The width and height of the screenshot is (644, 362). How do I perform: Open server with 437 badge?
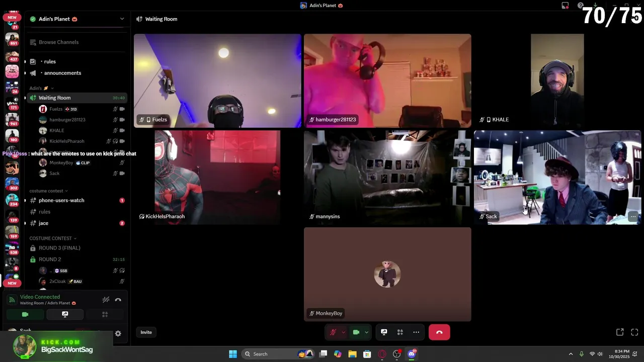pyautogui.click(x=12, y=55)
